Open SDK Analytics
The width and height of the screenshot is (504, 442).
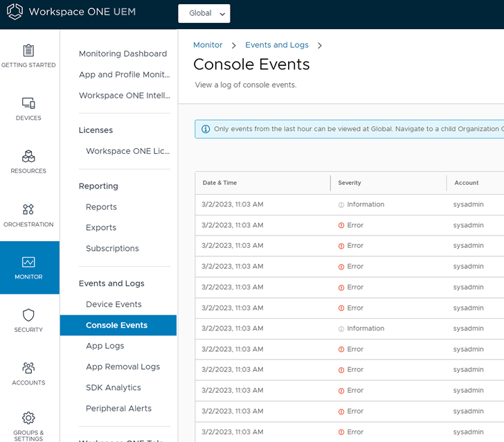coord(113,388)
